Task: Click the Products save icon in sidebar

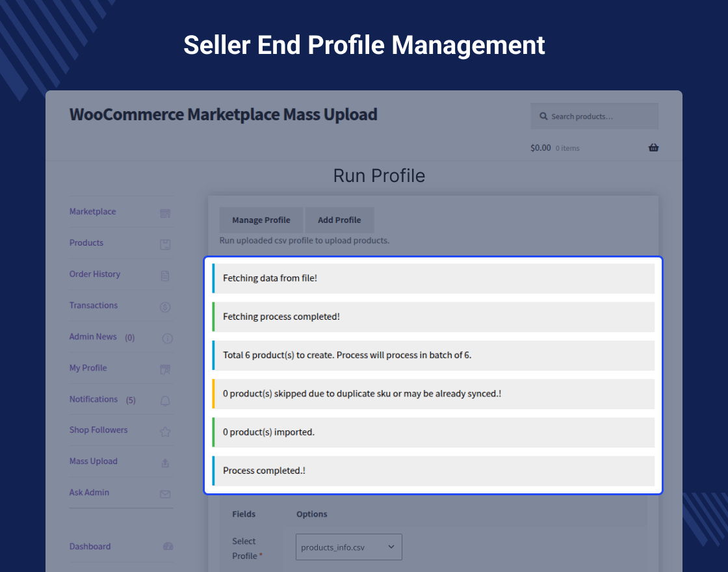Action: [x=165, y=244]
